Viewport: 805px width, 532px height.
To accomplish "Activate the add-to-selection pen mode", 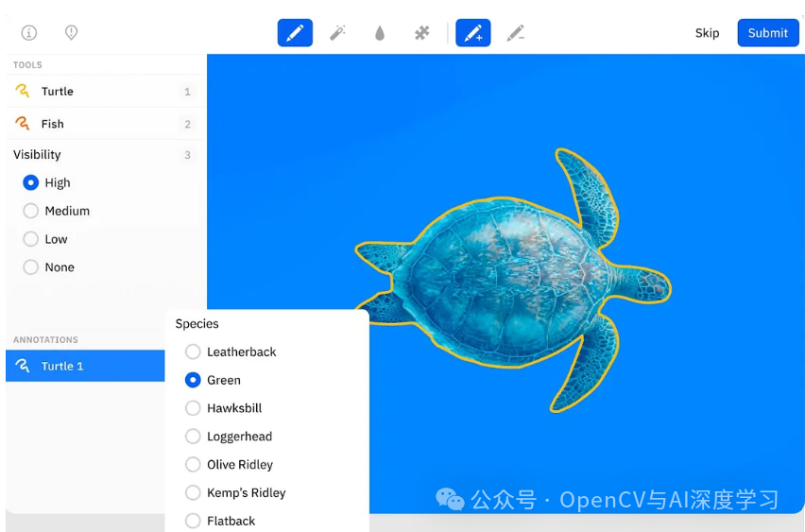I will click(x=472, y=33).
